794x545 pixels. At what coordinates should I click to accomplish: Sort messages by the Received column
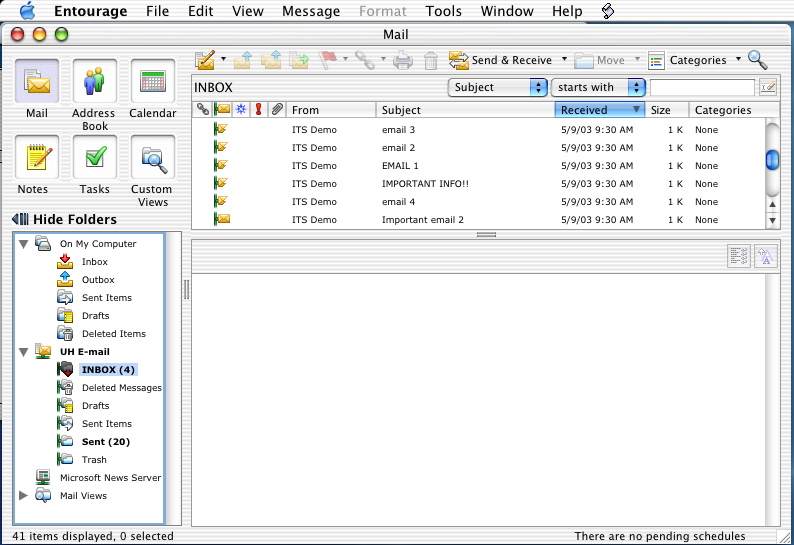coord(600,110)
